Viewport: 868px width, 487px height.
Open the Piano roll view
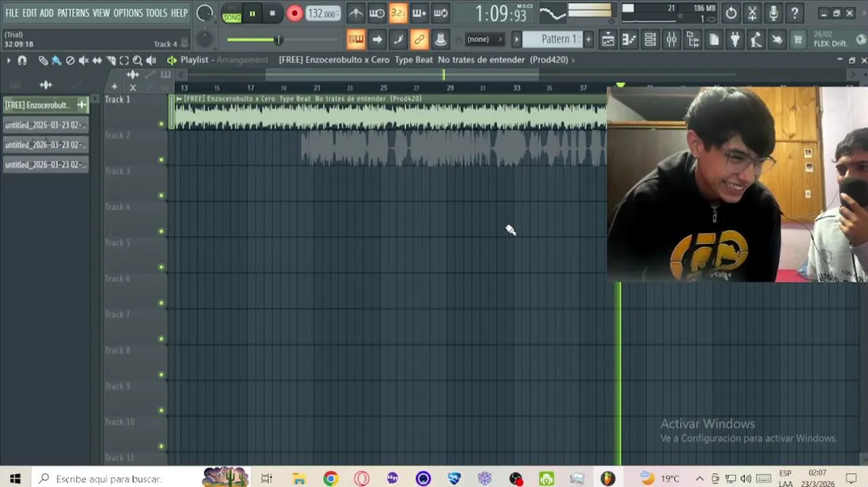click(629, 40)
